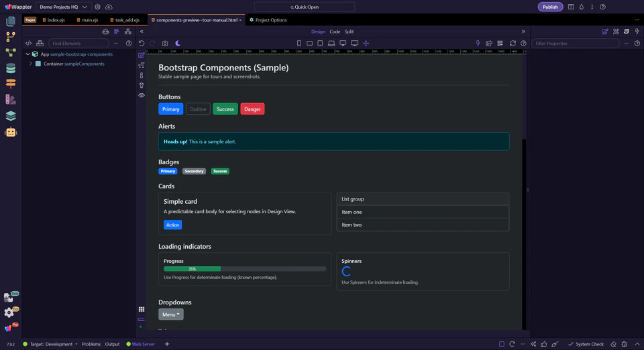644x350 pixels.
Task: Toggle the text editing tool
Action: click(x=142, y=65)
